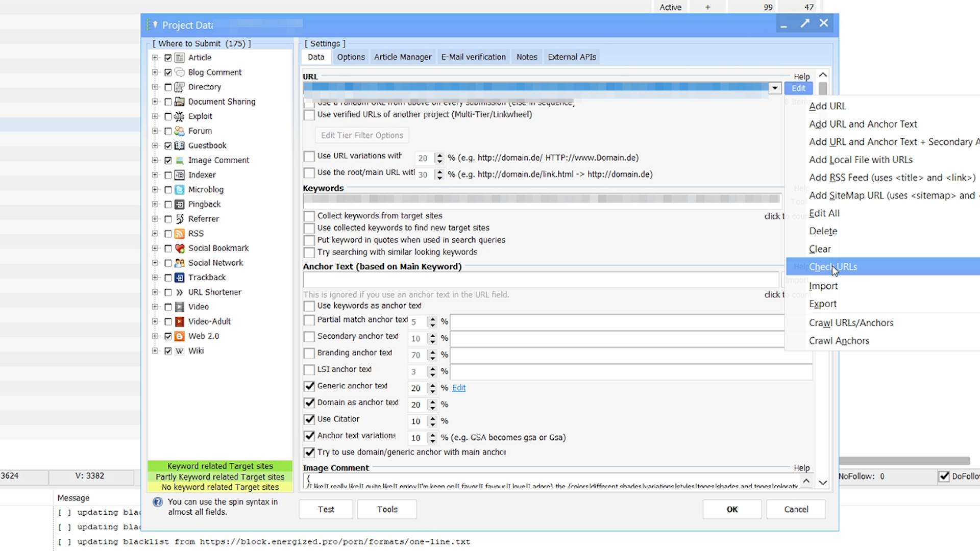Click the Document Sharing icon

[x=180, y=102]
